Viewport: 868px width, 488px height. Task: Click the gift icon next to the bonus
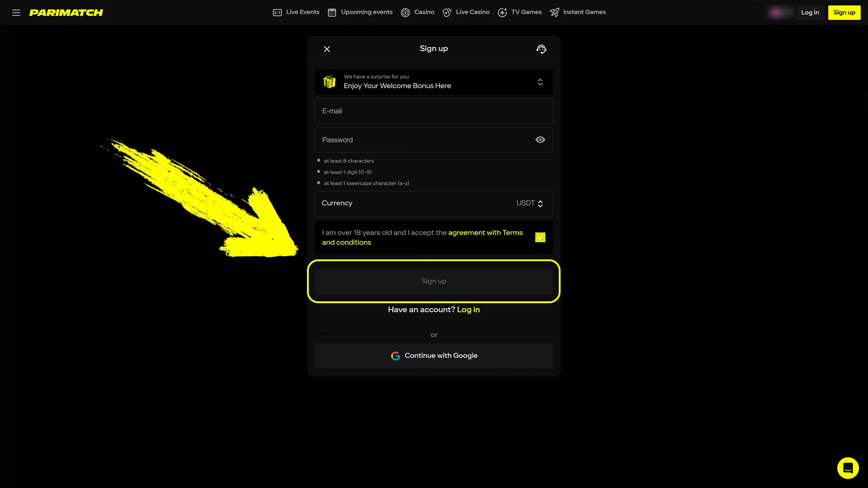point(329,82)
